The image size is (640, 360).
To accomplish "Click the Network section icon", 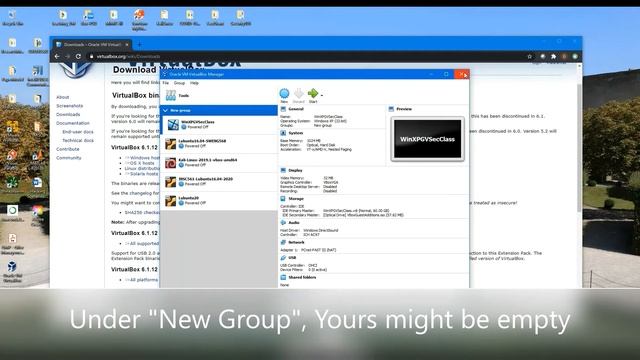I will 283,242.
